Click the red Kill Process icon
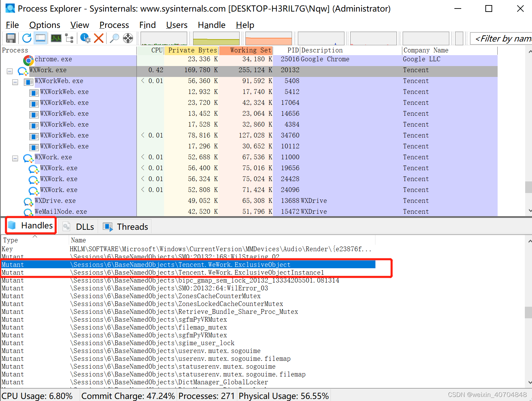This screenshot has width=532, height=401. (x=99, y=38)
